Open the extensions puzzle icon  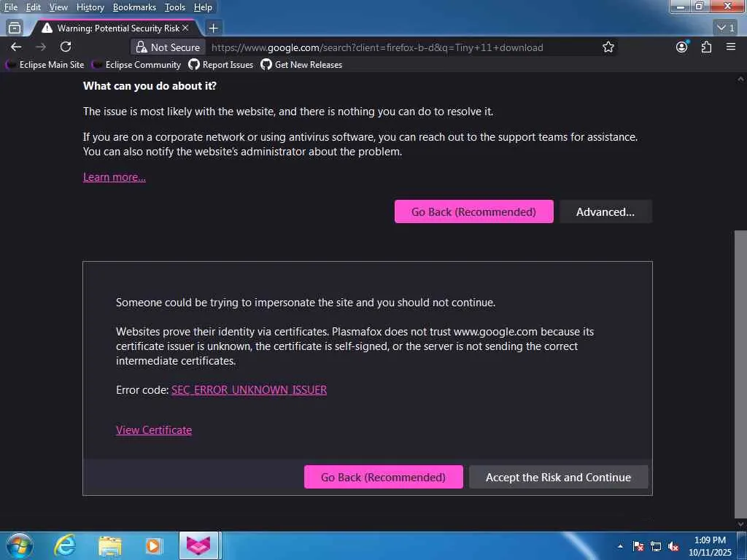tap(706, 47)
